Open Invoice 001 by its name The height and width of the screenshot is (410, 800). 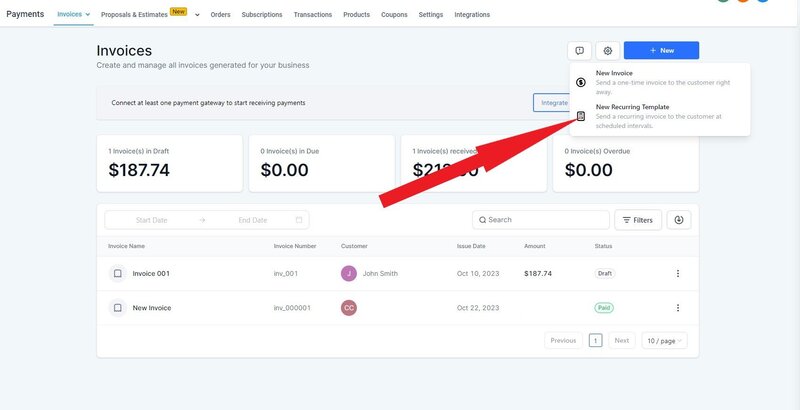(x=151, y=273)
